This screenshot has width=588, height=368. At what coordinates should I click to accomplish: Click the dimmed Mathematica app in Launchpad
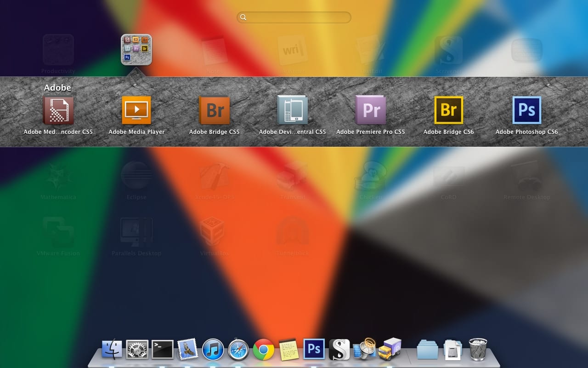(58, 176)
